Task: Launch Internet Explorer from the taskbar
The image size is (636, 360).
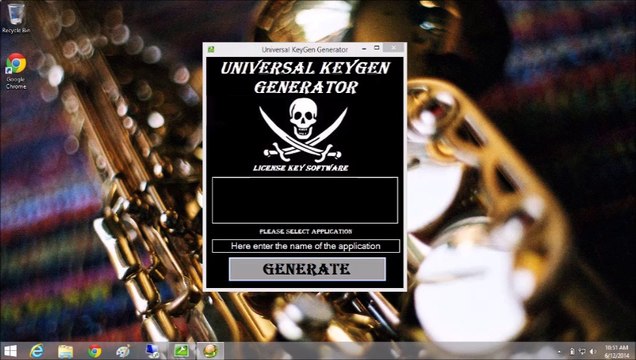Action: click(37, 351)
